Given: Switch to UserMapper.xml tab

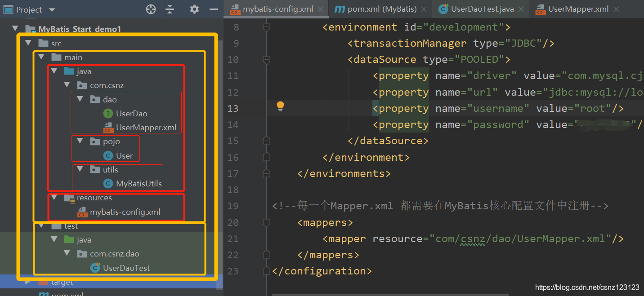Looking at the screenshot, I should point(578,9).
